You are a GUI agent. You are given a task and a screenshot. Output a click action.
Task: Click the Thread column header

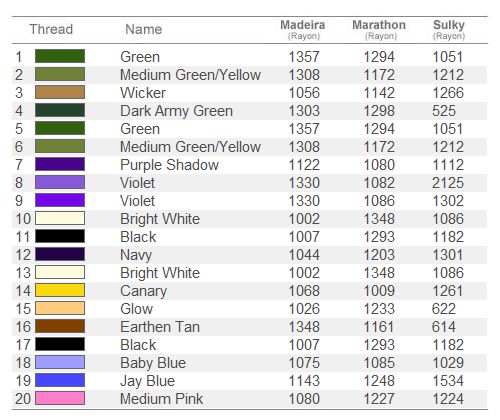(x=51, y=29)
